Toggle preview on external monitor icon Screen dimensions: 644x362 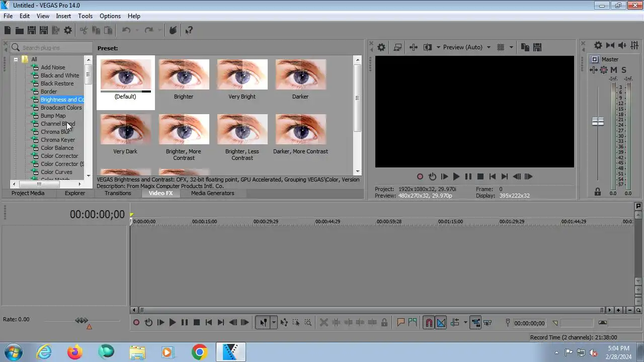tap(397, 47)
